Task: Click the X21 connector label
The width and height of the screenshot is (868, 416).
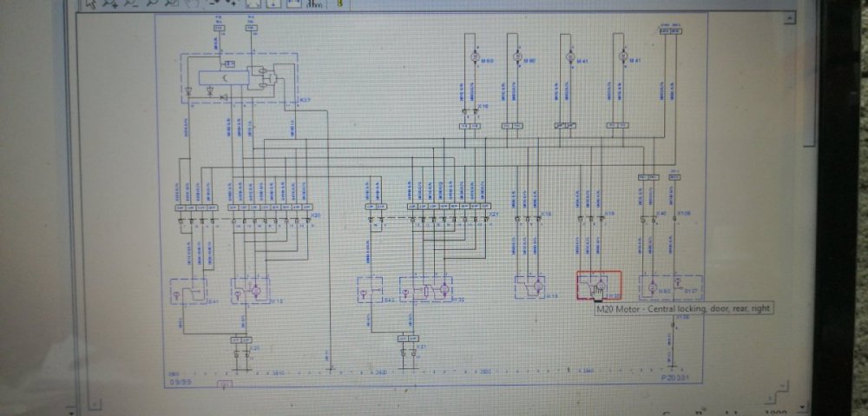Action: [495, 214]
